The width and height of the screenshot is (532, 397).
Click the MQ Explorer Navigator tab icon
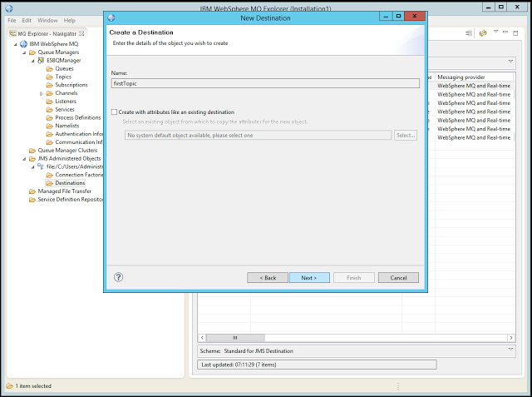pos(12,33)
